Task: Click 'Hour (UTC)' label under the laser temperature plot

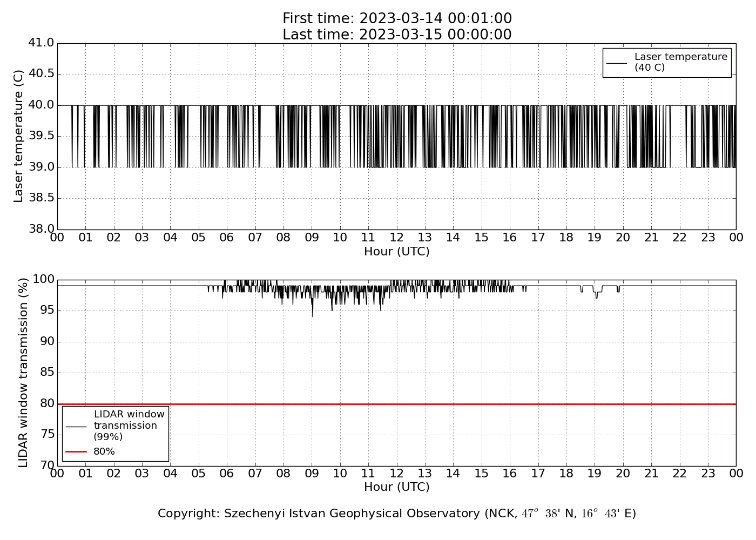Action: (x=397, y=252)
